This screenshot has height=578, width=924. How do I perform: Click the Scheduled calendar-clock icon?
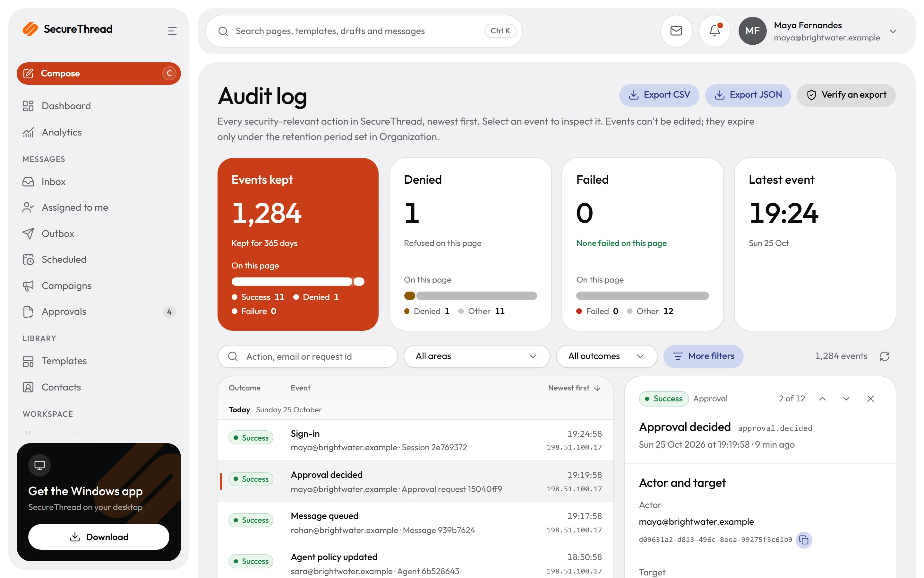[x=28, y=259]
